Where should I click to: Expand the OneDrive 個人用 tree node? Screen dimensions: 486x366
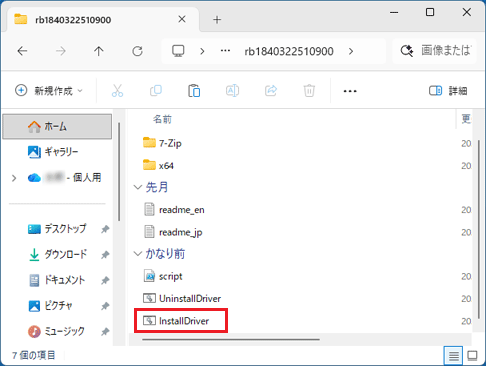point(14,178)
